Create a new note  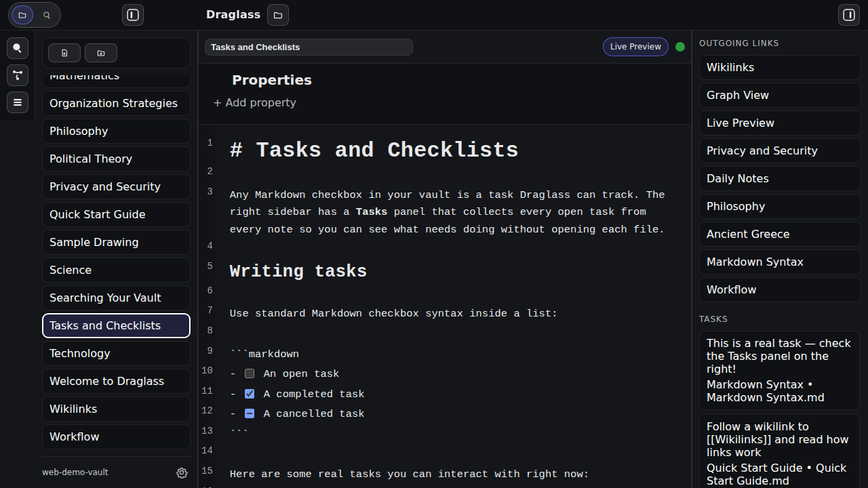pos(64,53)
